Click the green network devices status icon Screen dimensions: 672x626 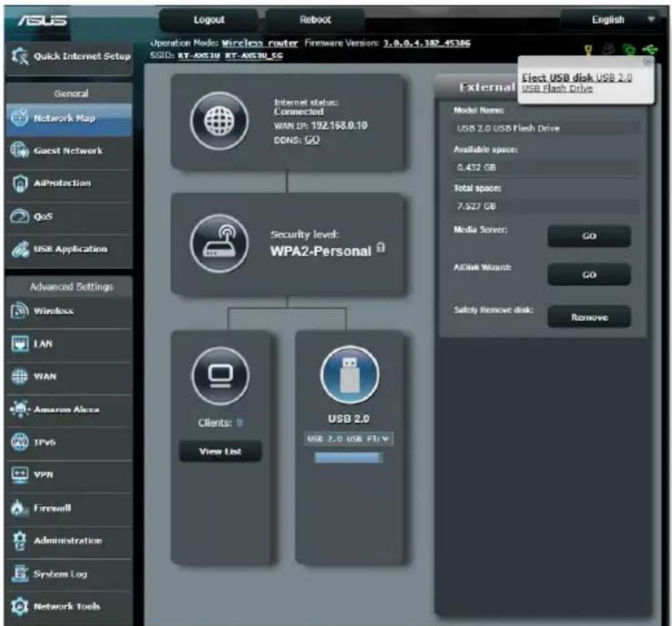pyautogui.click(x=628, y=50)
